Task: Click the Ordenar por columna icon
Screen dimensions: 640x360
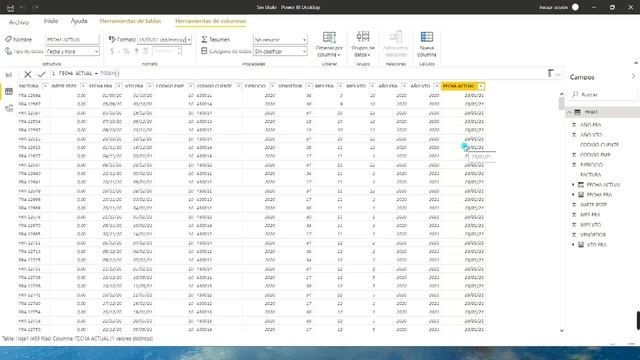Action: [x=329, y=38]
